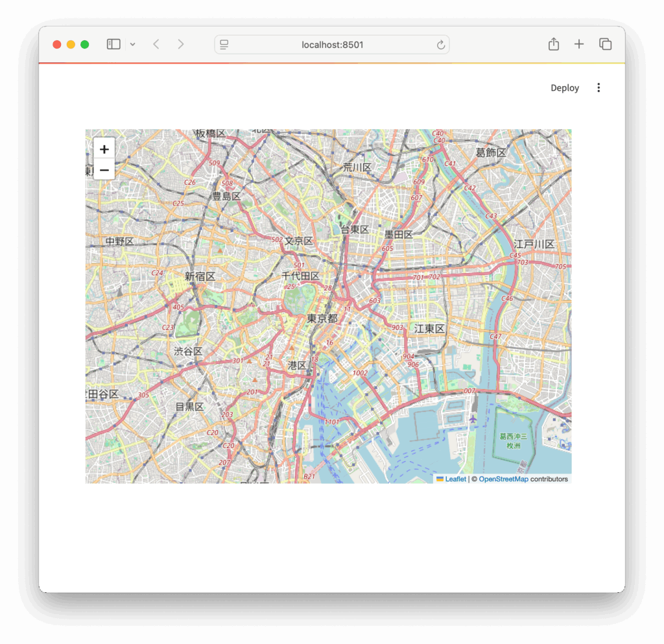Open the Share menu
The image size is (664, 644).
coord(553,44)
